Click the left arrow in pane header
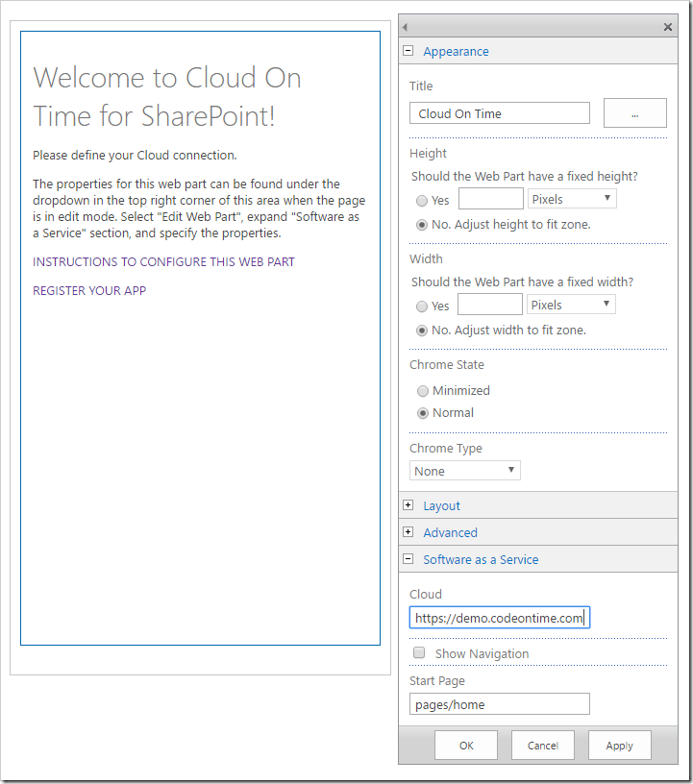The image size is (693, 784). pos(405,27)
